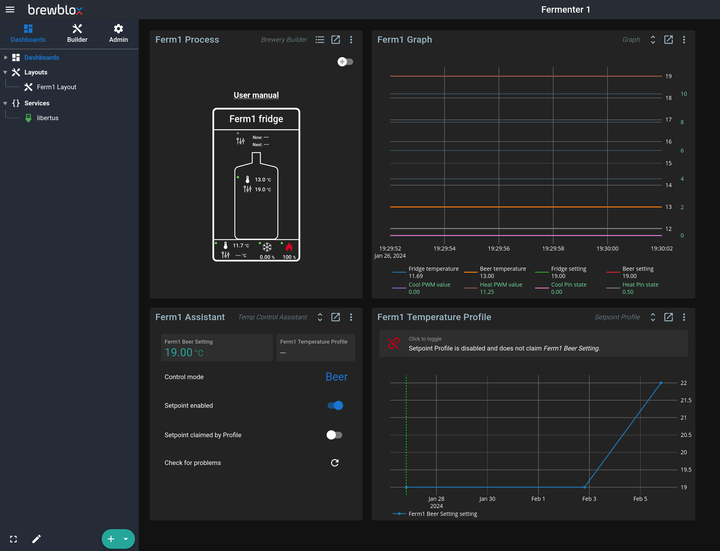Open the Ferm1 Graph more options menu
This screenshot has height=551, width=720.
point(684,40)
